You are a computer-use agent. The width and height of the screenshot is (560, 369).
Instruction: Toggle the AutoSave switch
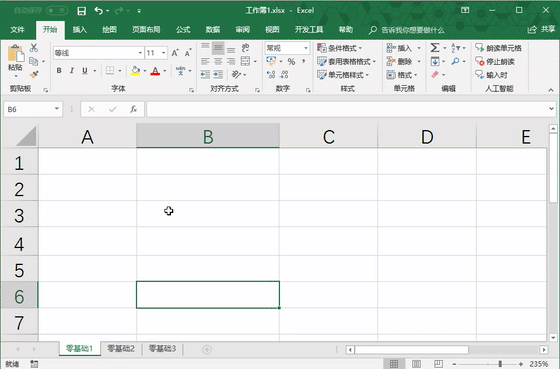(57, 11)
